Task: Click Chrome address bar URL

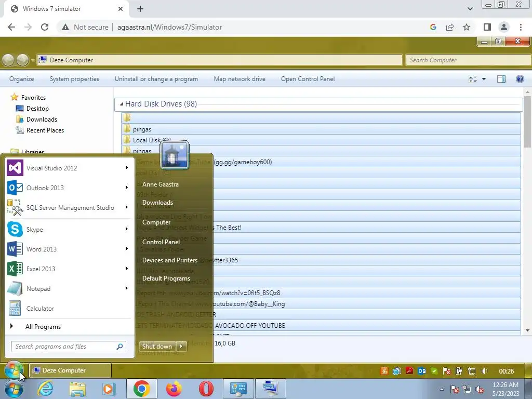Action: [170, 27]
